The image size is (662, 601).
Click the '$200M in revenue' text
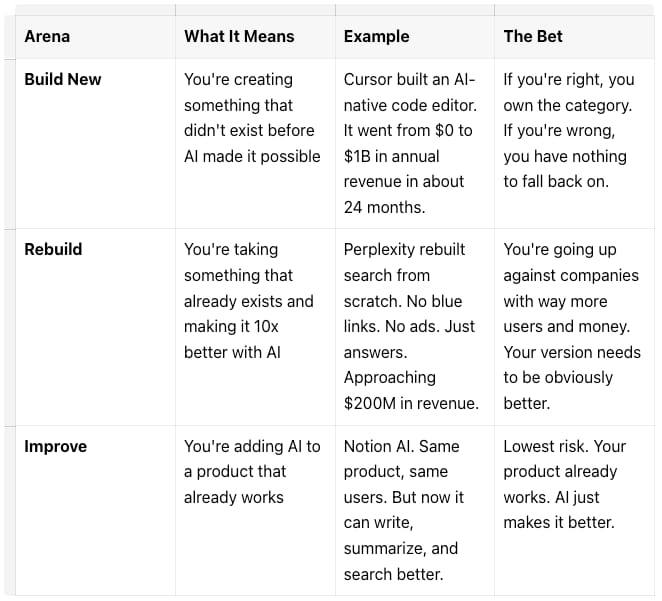point(411,403)
